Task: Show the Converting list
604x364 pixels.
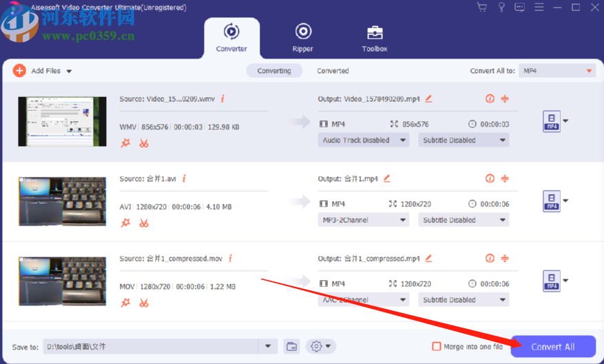Action: [274, 71]
